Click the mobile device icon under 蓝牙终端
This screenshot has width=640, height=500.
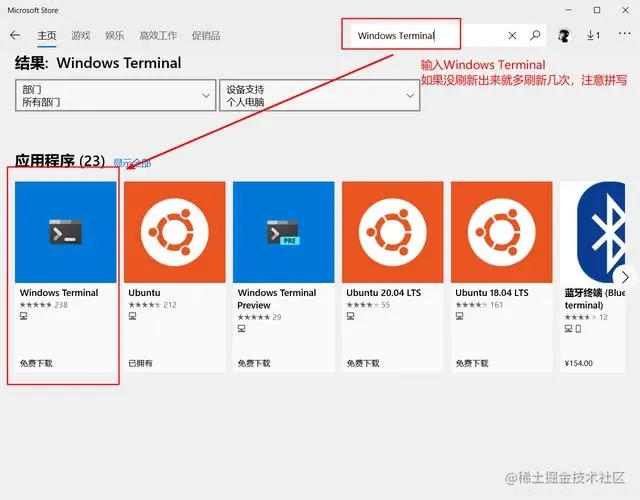pos(578,328)
